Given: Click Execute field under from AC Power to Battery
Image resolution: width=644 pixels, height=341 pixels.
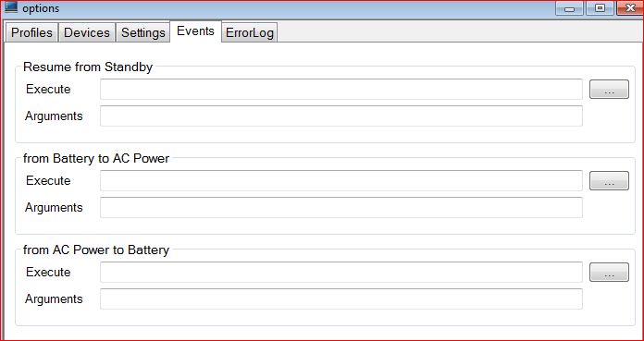Looking at the screenshot, I should click(341, 272).
